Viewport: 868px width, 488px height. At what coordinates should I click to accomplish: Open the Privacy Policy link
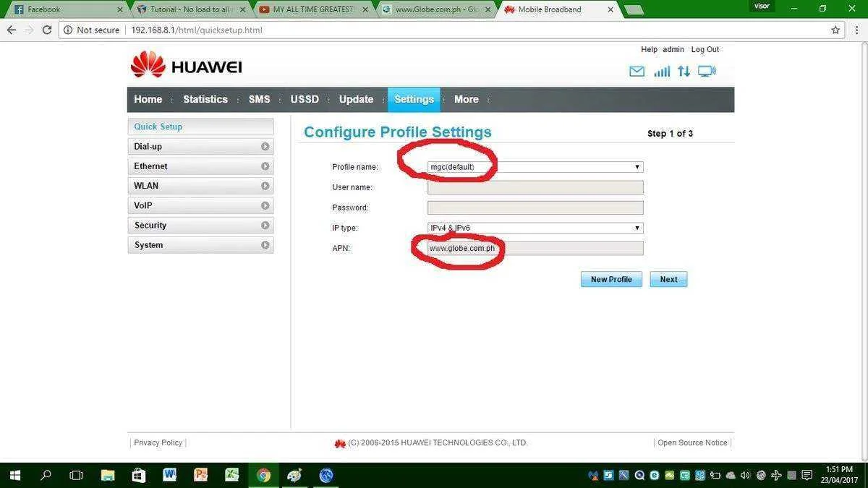tap(158, 442)
